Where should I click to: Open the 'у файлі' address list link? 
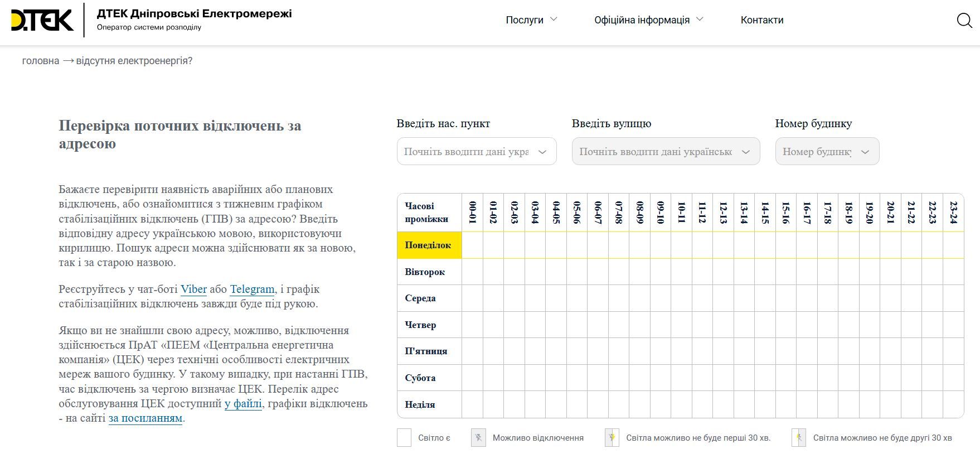pyautogui.click(x=243, y=404)
